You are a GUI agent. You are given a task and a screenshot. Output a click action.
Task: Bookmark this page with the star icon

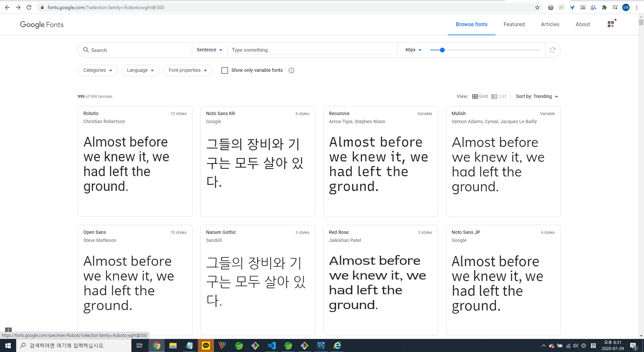pyautogui.click(x=537, y=7)
